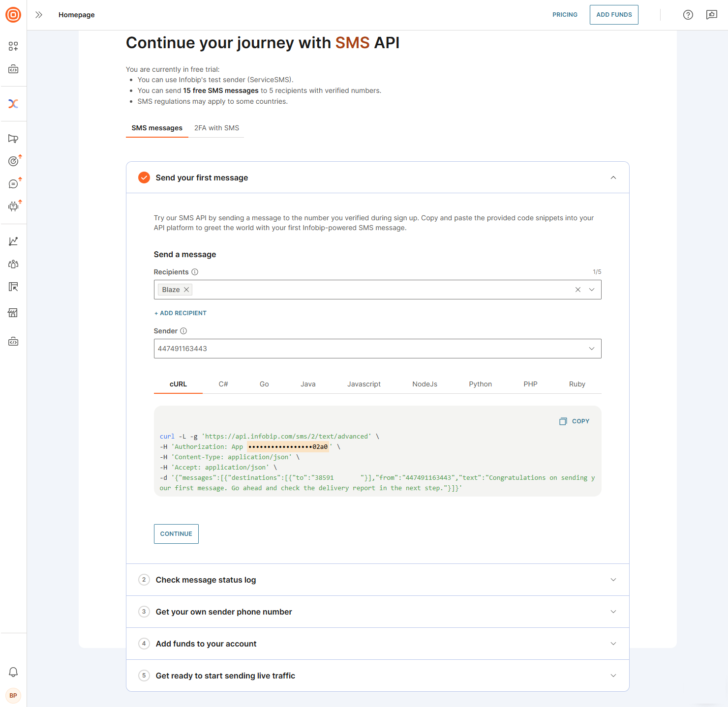Click the CONTINUE button
This screenshot has width=728, height=707.
(x=176, y=534)
